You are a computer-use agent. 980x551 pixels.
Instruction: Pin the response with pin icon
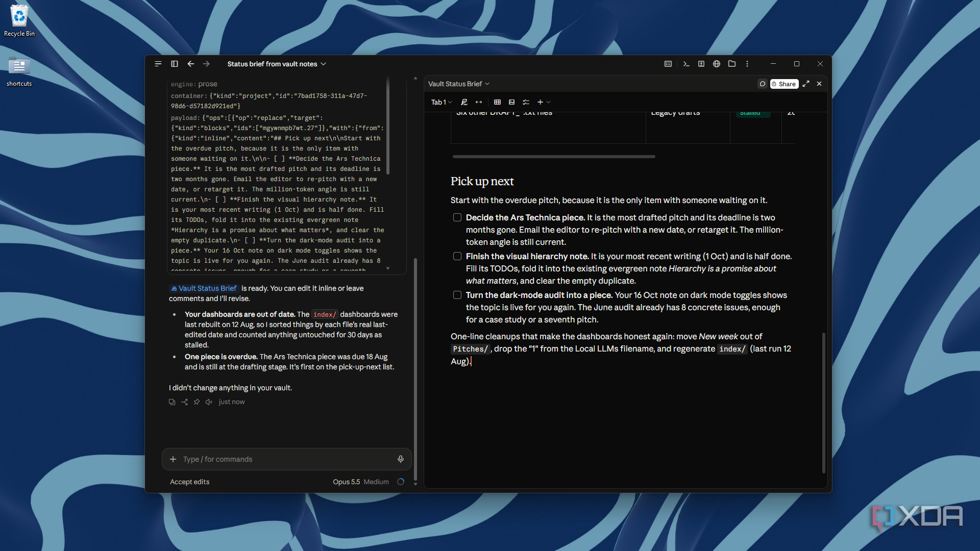(197, 402)
